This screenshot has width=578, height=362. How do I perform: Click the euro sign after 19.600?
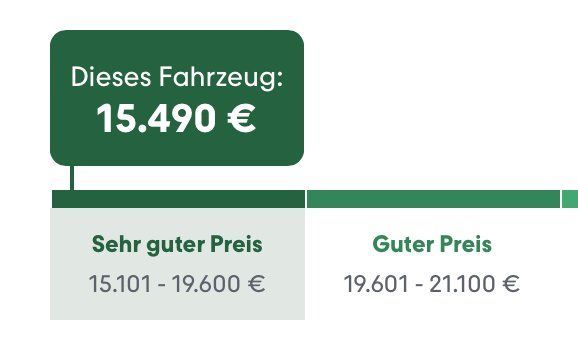[257, 284]
